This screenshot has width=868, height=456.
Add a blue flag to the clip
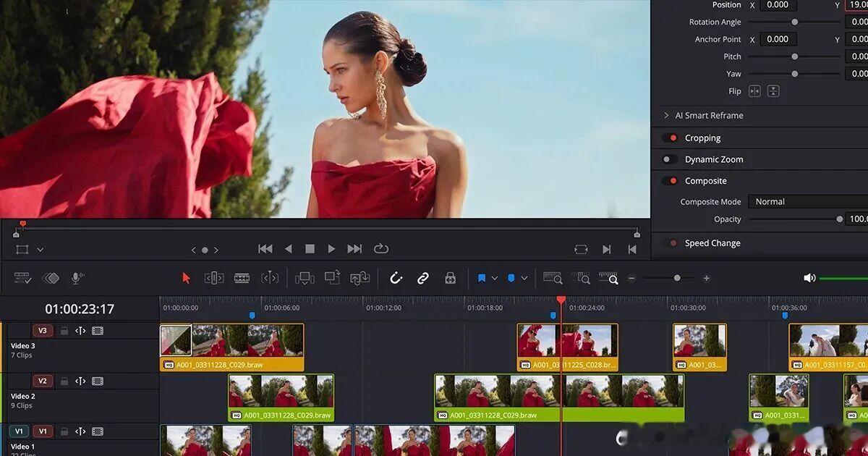[481, 278]
